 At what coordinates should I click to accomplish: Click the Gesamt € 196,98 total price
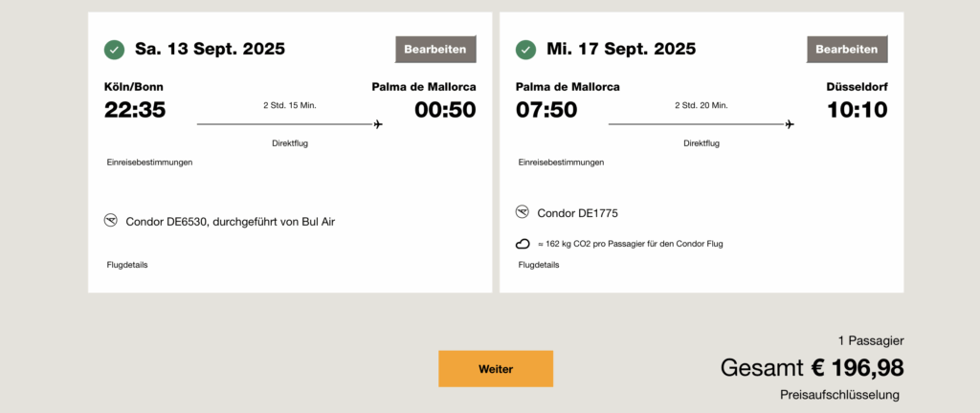[813, 367]
